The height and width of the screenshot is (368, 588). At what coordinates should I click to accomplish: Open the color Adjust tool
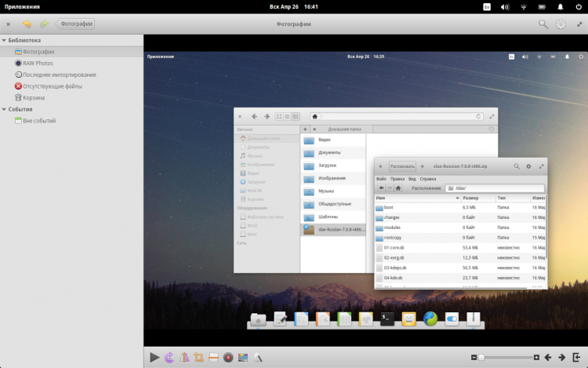tap(242, 357)
